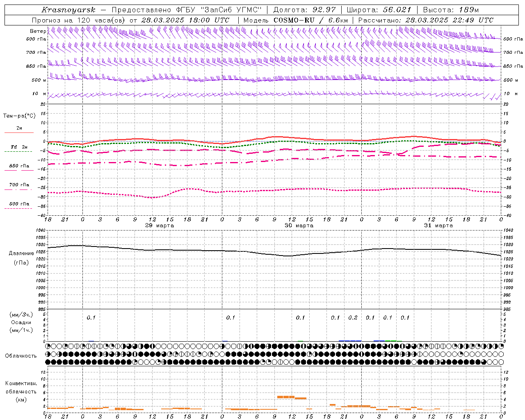
Task: Click the green precipitation bar segment
Action: coord(391,340)
